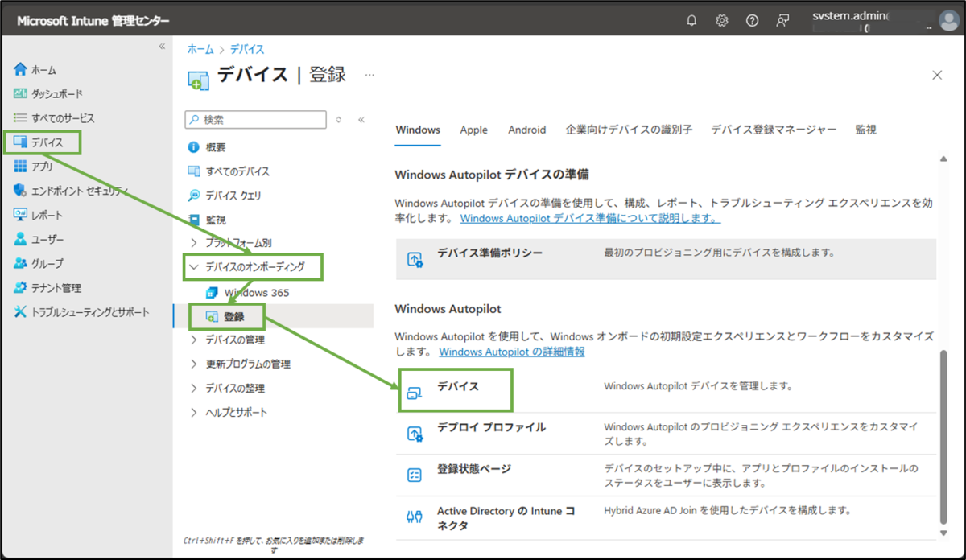The height and width of the screenshot is (560, 966).
Task: Open Windows Autopilot の詳細情報 link
Action: tap(512, 352)
